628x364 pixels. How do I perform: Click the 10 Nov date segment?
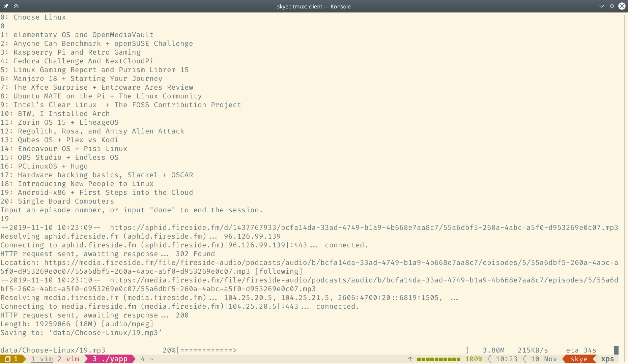pos(544,359)
